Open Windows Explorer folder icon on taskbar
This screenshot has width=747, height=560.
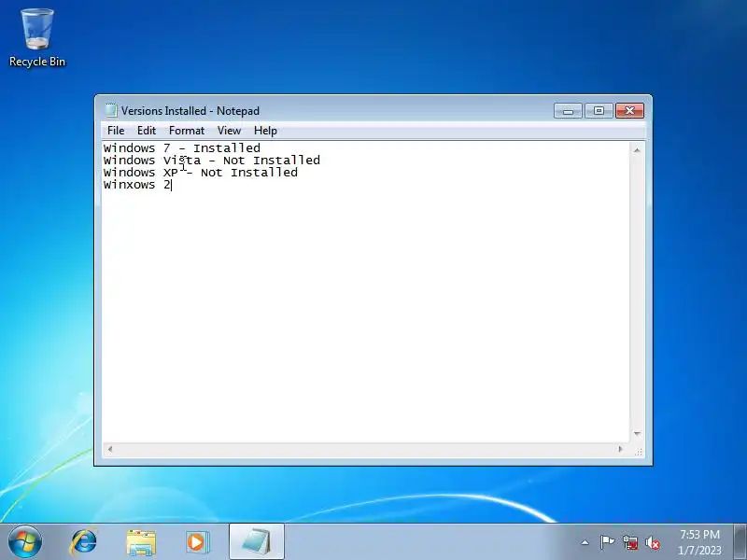pos(141,542)
